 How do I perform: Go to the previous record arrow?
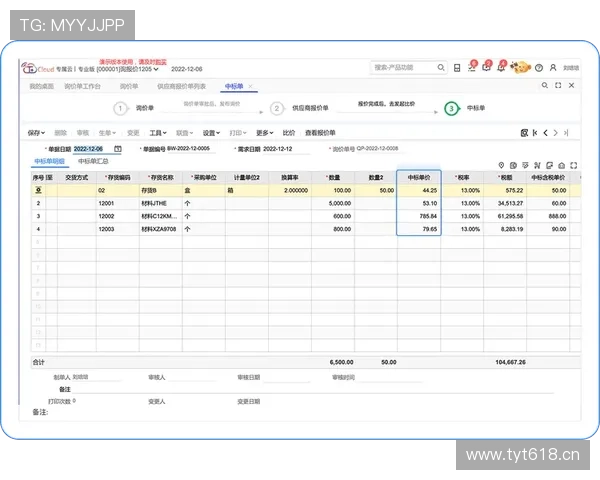545,132
